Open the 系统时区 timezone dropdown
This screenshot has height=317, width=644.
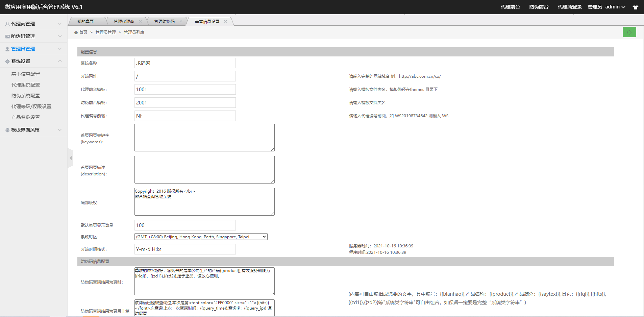(x=201, y=237)
